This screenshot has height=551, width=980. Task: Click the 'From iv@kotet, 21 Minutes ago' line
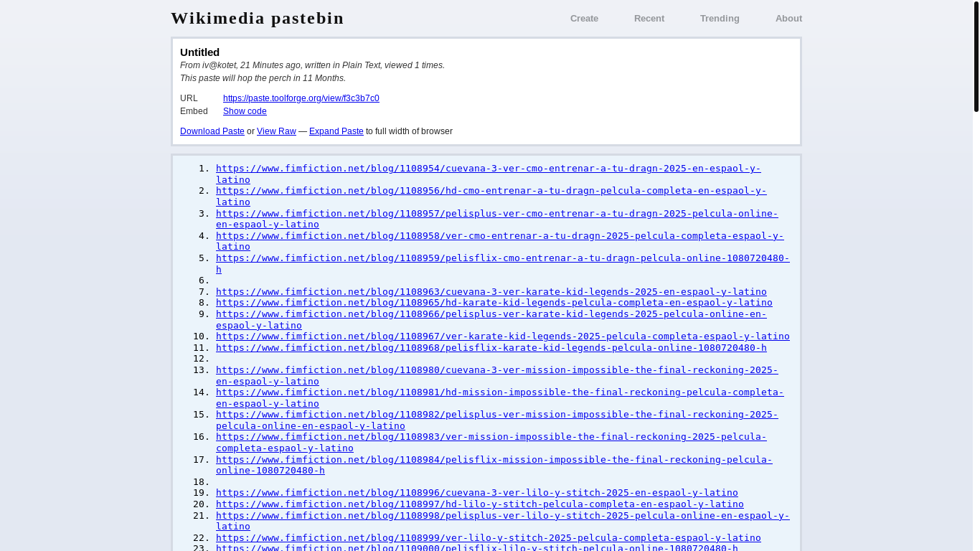312,65
